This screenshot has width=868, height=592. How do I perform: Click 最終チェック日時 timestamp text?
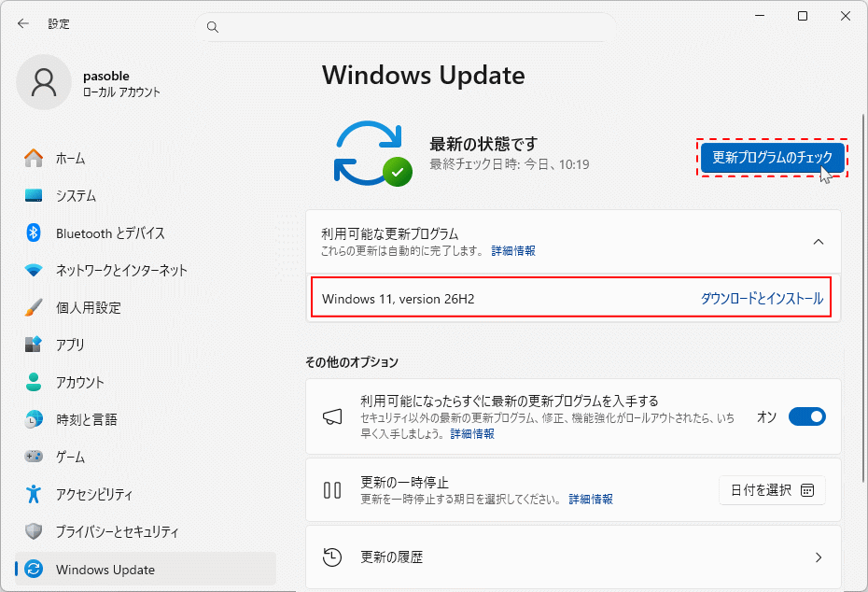click(x=510, y=164)
